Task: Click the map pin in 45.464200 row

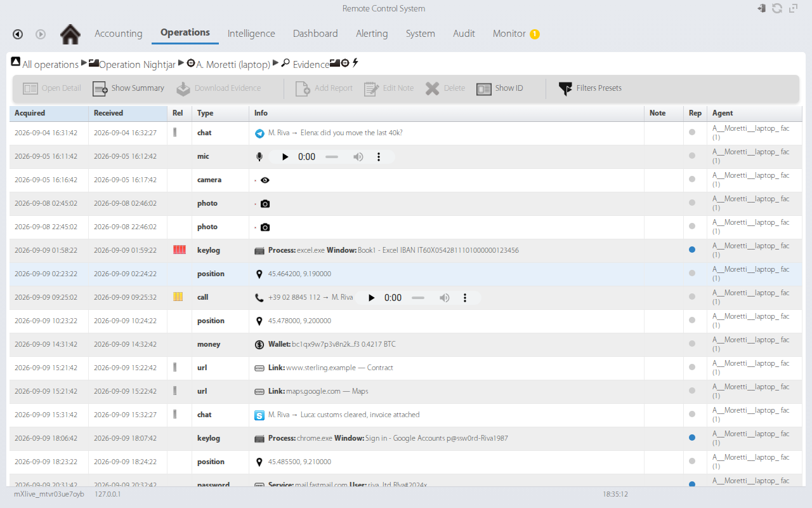Action: (259, 274)
